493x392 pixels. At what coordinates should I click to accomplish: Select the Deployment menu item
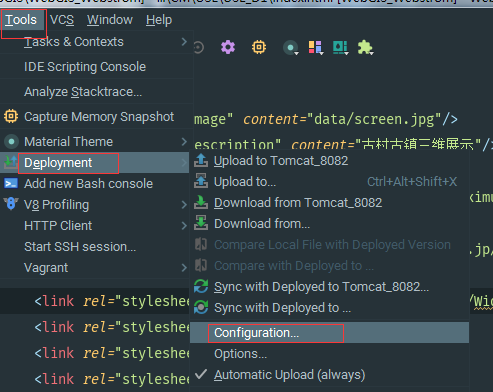95,163
